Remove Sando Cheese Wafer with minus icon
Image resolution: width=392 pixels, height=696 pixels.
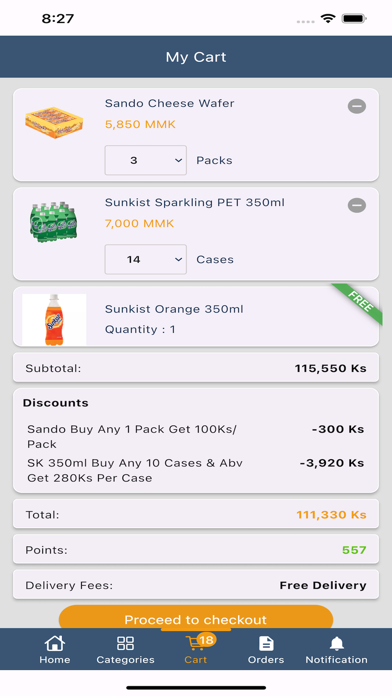(356, 106)
